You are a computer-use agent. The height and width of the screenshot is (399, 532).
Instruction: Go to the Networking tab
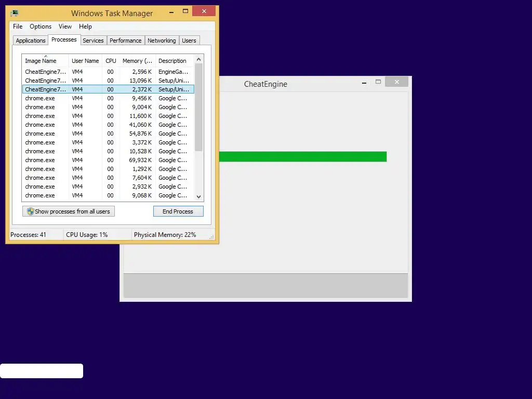[x=162, y=41]
